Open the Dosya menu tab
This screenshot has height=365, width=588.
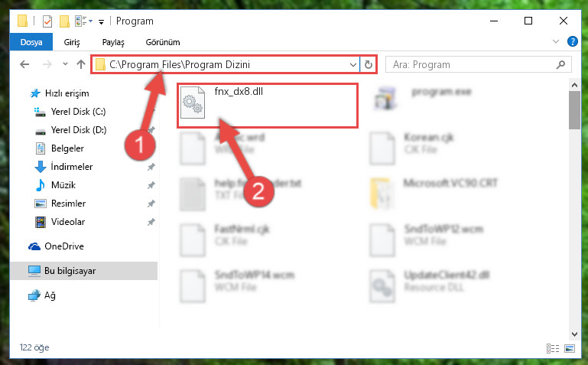point(31,42)
